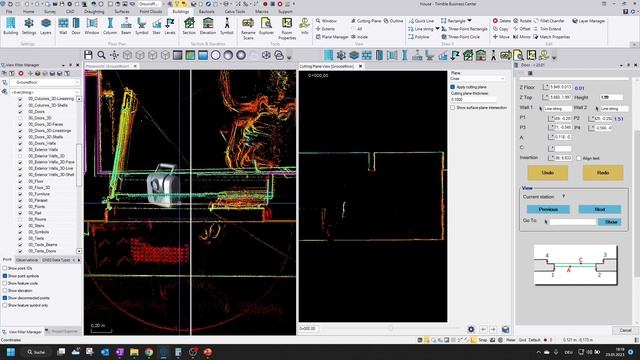Expand the Rectangle dropdown arrow
The width and height of the screenshot is (640, 360).
point(469,20)
